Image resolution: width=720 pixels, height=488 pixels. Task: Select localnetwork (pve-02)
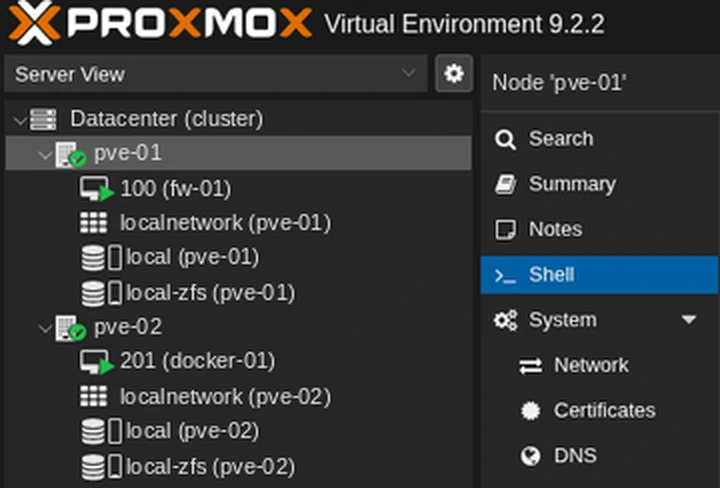[225, 397]
